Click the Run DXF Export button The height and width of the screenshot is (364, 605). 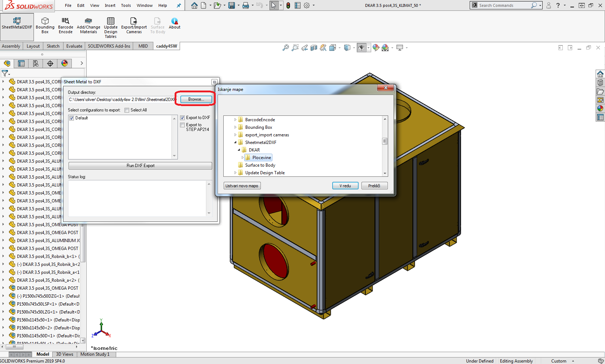pyautogui.click(x=140, y=166)
